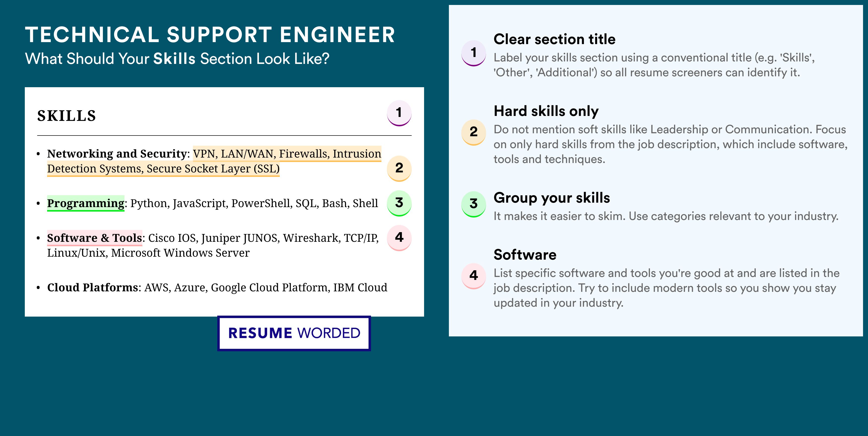Click the Resume Worded logo

(294, 333)
